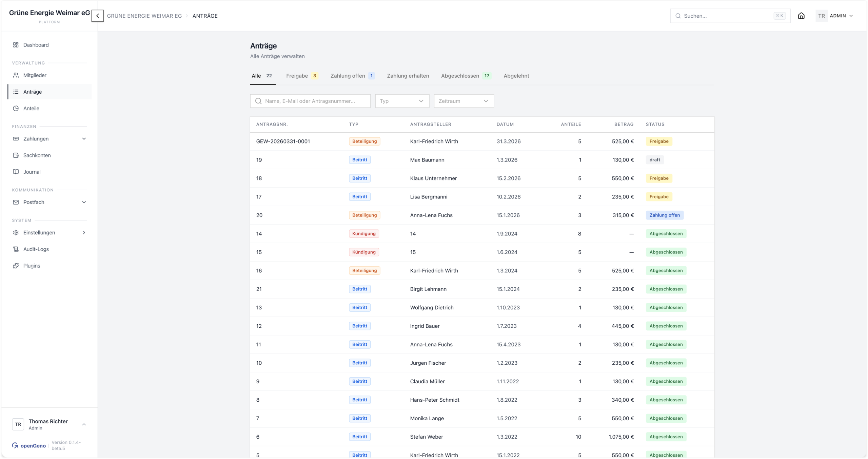
Task: Expand the Postfach submenu
Action: click(84, 202)
